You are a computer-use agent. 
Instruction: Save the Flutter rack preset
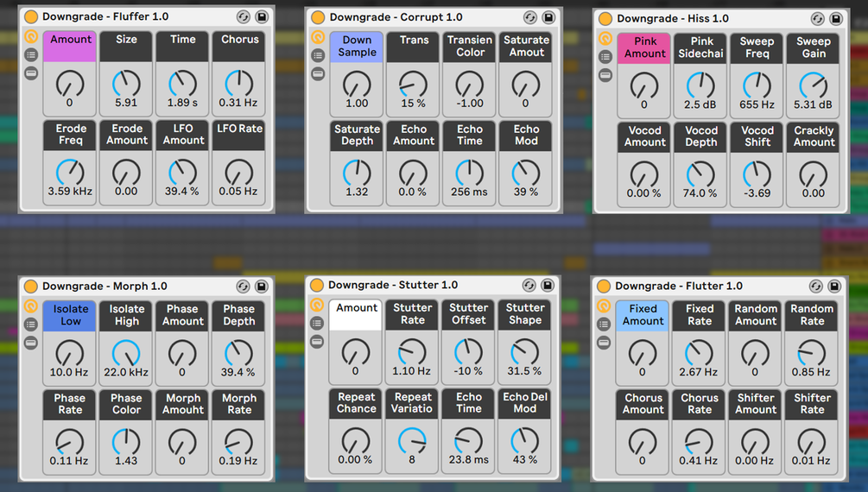tap(834, 287)
